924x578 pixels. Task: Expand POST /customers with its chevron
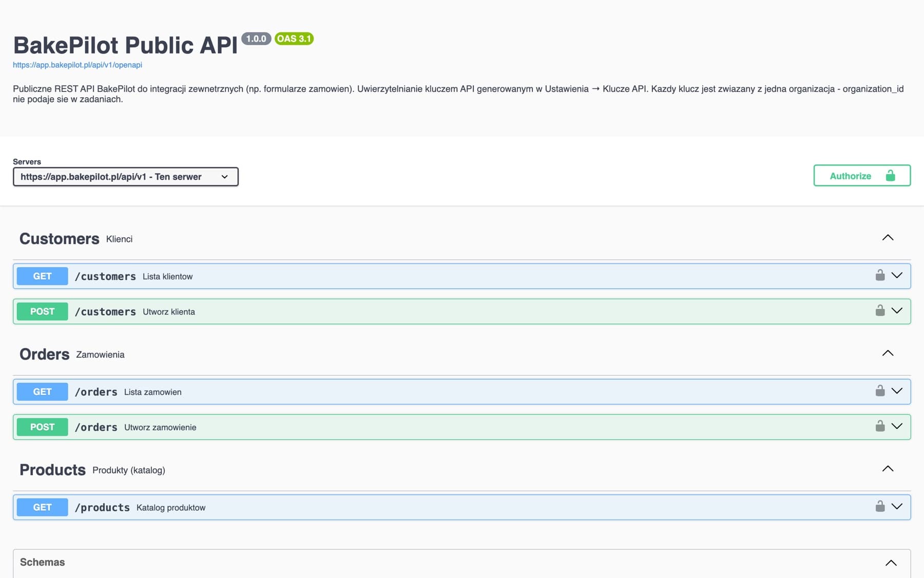[897, 311]
